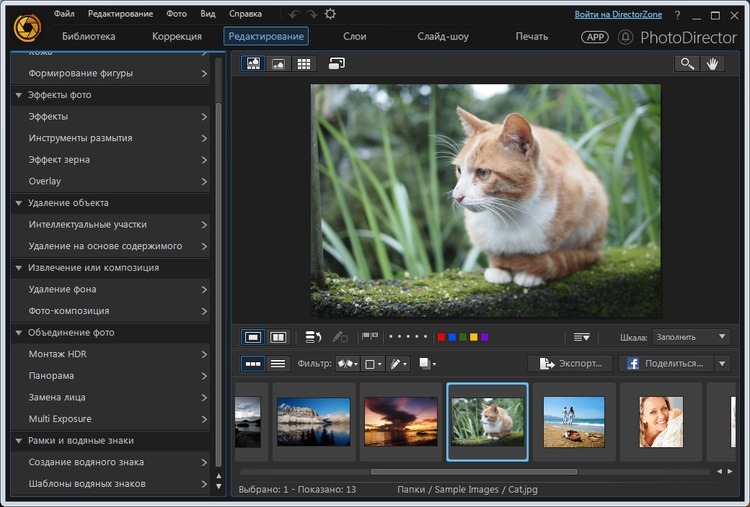Apply the red color label
The width and height of the screenshot is (750, 507).
click(441, 337)
